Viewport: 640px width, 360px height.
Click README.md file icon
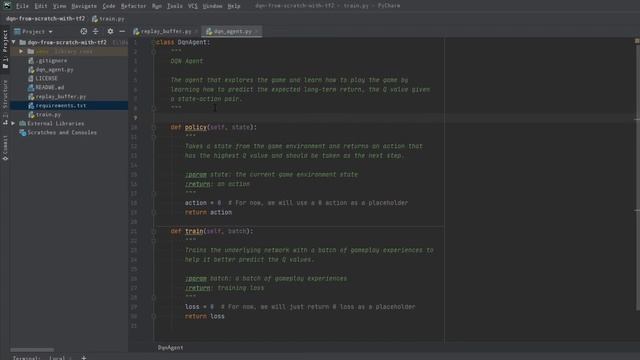pos(31,87)
